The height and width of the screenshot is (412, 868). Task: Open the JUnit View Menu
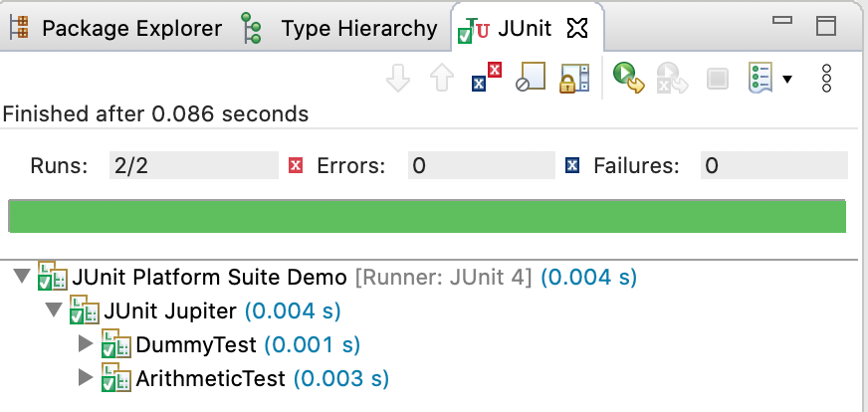tap(826, 78)
